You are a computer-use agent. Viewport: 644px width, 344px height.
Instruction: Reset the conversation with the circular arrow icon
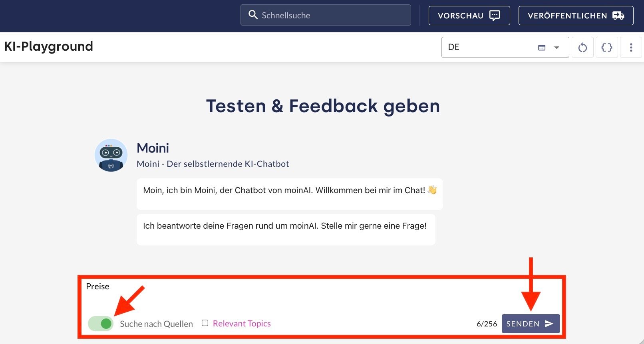tap(582, 47)
